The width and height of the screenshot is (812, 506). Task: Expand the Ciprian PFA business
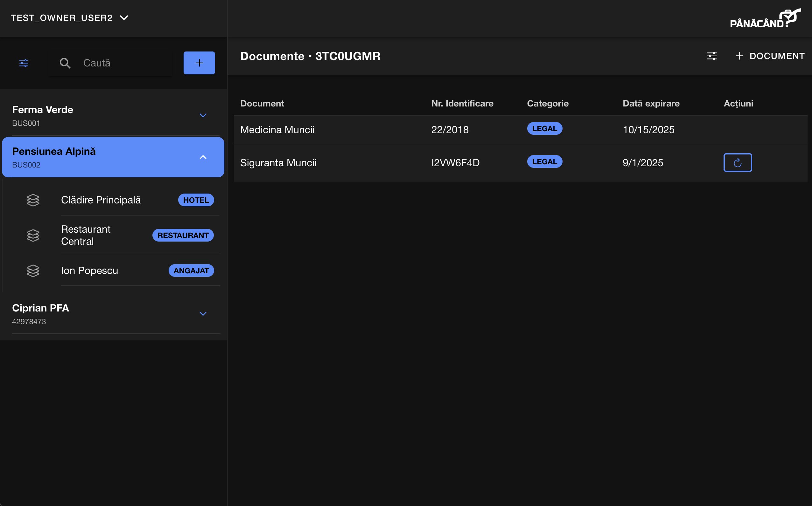coord(203,314)
